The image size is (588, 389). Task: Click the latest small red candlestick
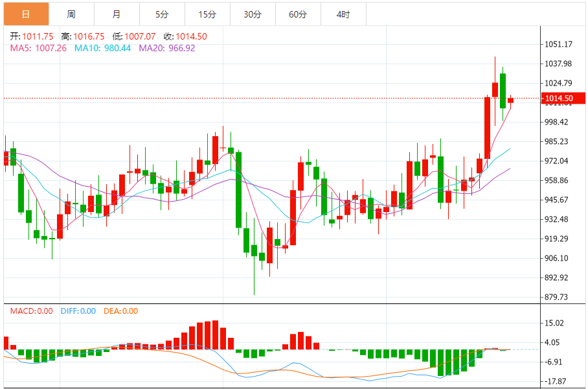[510, 100]
